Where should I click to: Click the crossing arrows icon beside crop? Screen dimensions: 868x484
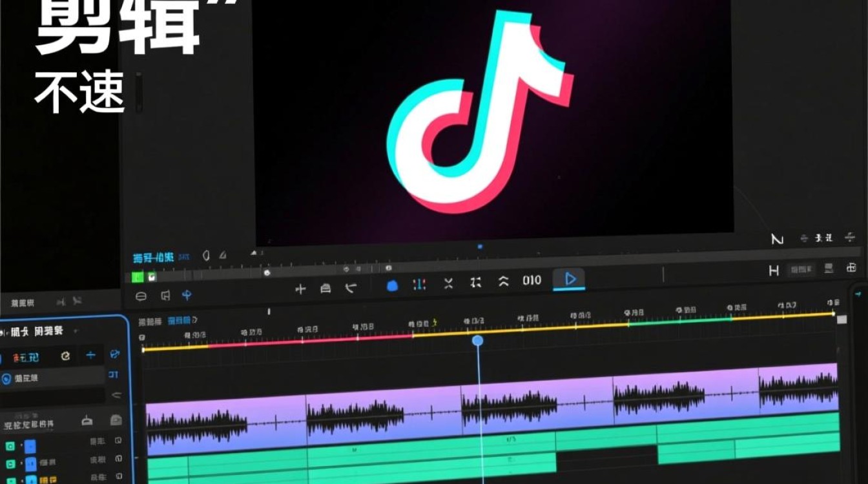coord(448,283)
